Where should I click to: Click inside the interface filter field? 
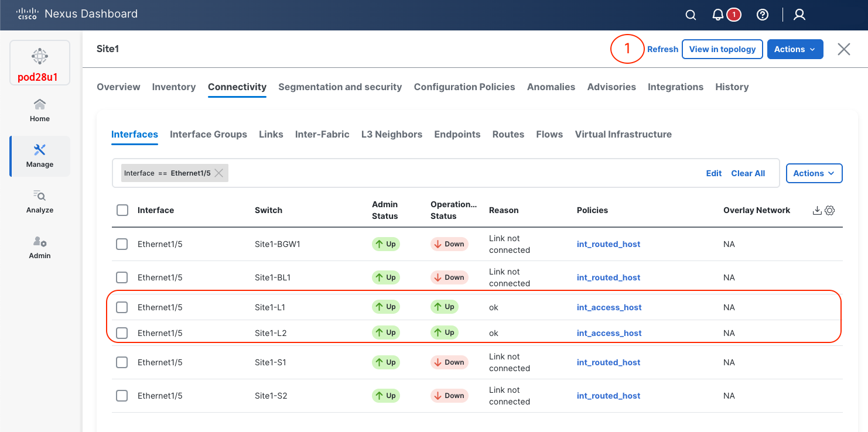pyautogui.click(x=457, y=173)
